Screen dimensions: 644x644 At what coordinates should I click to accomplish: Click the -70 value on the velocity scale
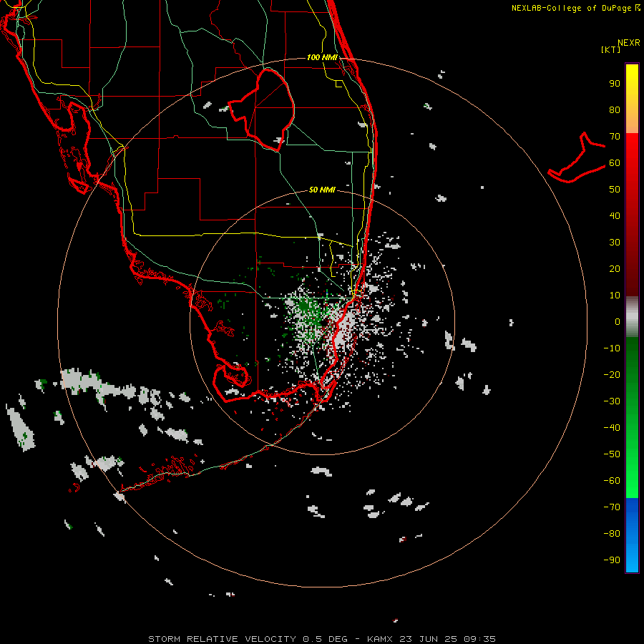pyautogui.click(x=612, y=507)
